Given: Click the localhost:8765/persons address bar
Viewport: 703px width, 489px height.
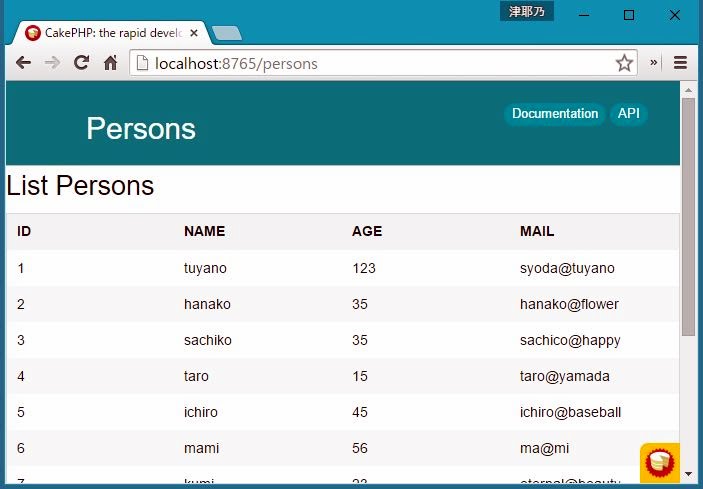Looking at the screenshot, I should [380, 63].
